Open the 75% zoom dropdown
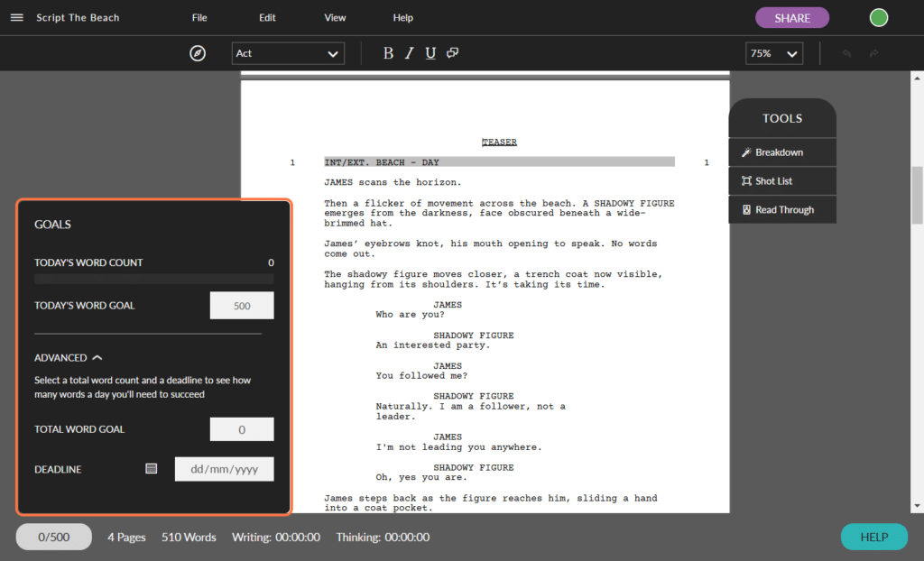924x561 pixels. click(x=773, y=53)
